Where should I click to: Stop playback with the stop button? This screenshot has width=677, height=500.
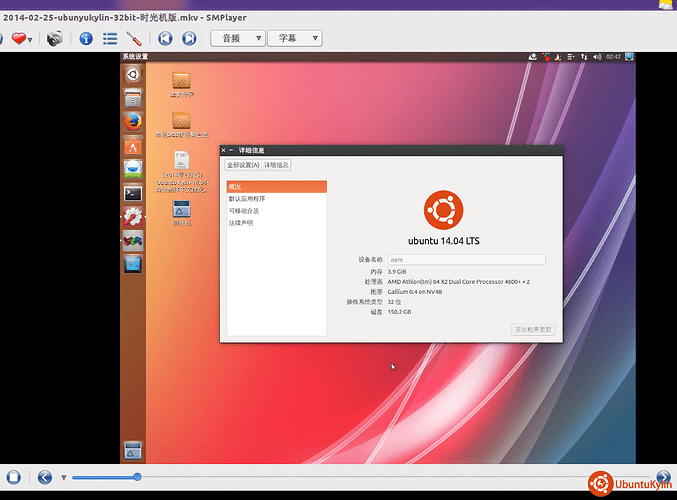13,477
